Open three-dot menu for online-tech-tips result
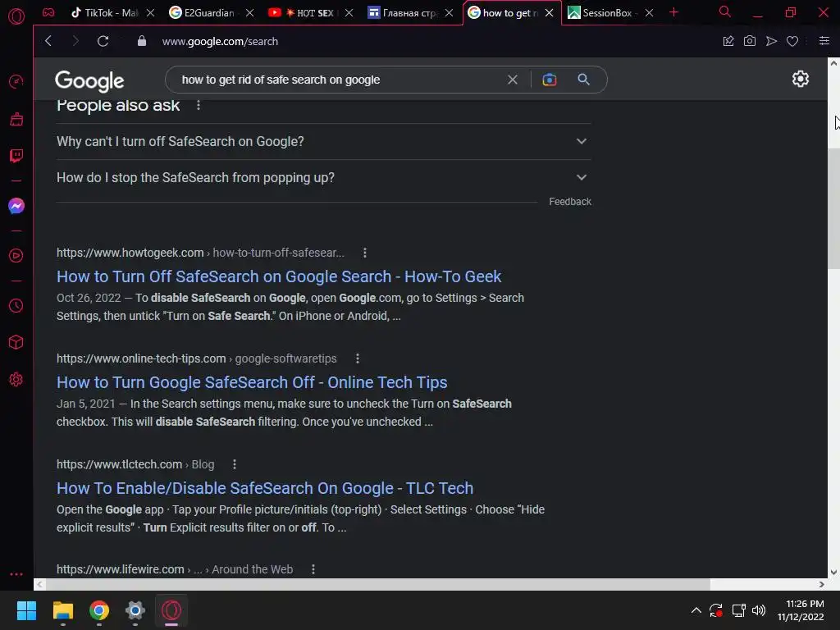This screenshot has height=630, width=840. point(358,358)
